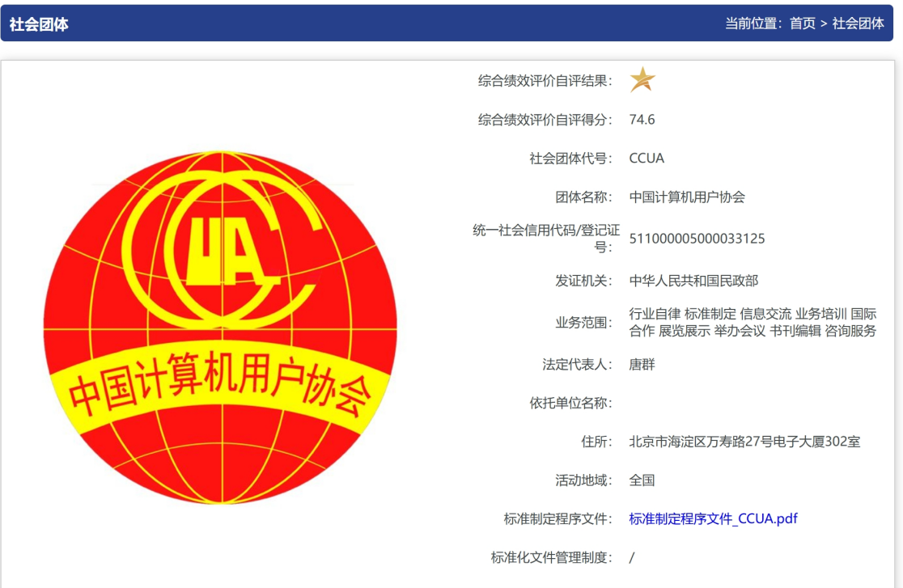The width and height of the screenshot is (903, 588).
Task: Click the slash value beside 标准化文件管理制度
Action: point(632,557)
